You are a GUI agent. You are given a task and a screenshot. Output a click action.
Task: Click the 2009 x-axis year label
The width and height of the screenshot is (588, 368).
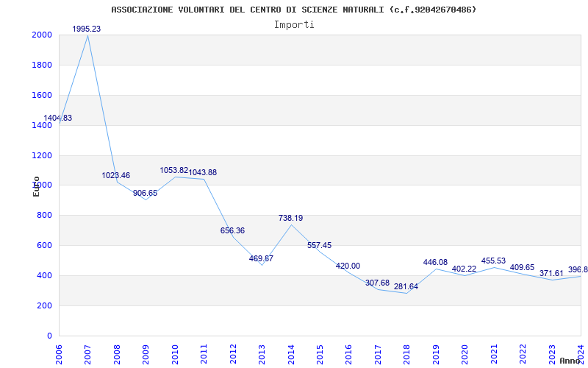(x=146, y=355)
